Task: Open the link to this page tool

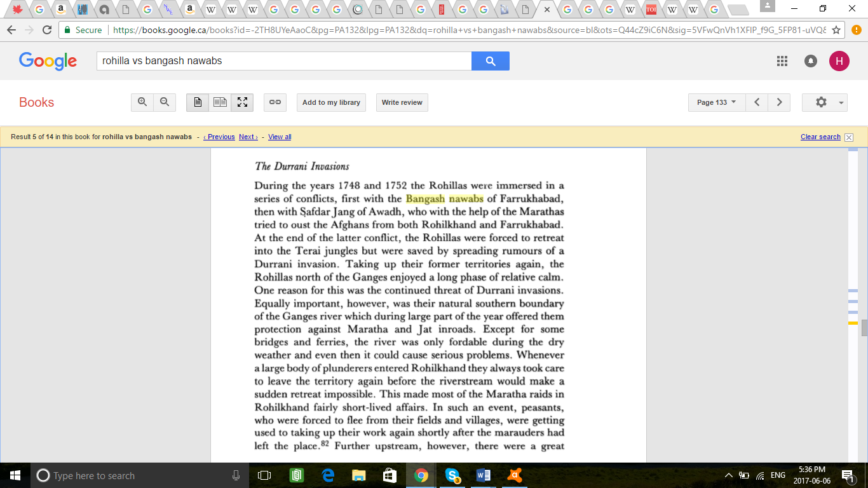Action: pyautogui.click(x=275, y=102)
